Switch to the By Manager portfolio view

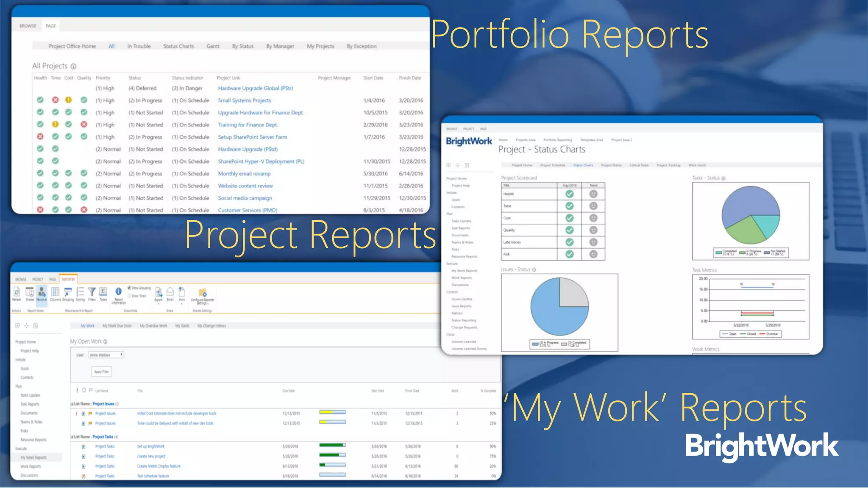point(280,46)
